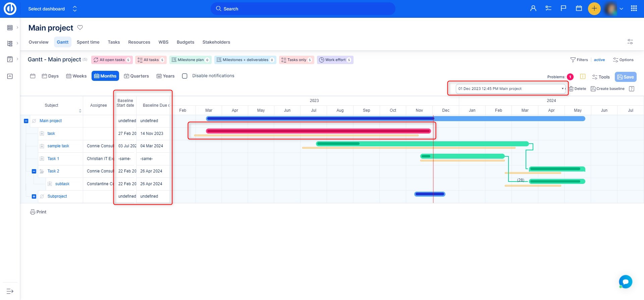644x300 pixels.
Task: Click the favorite heart icon beside Main project
Action: tap(80, 28)
